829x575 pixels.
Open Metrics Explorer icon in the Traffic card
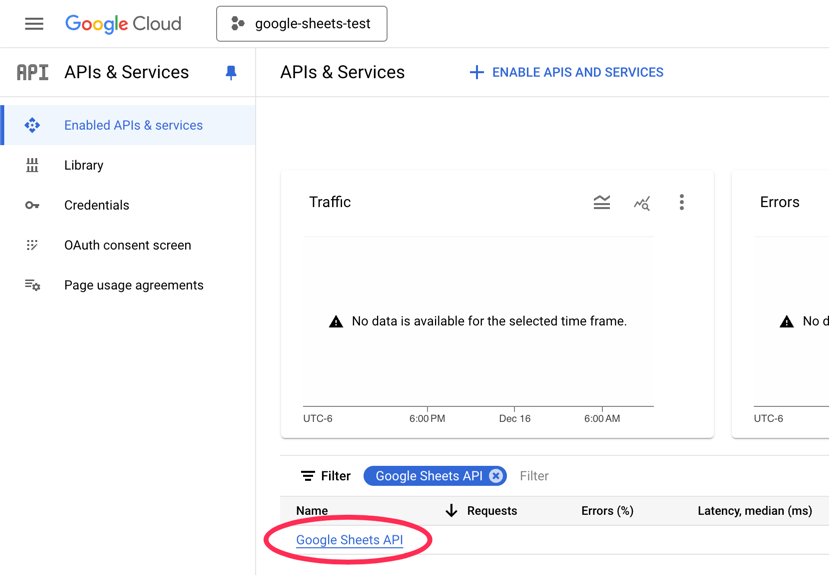[x=642, y=203]
